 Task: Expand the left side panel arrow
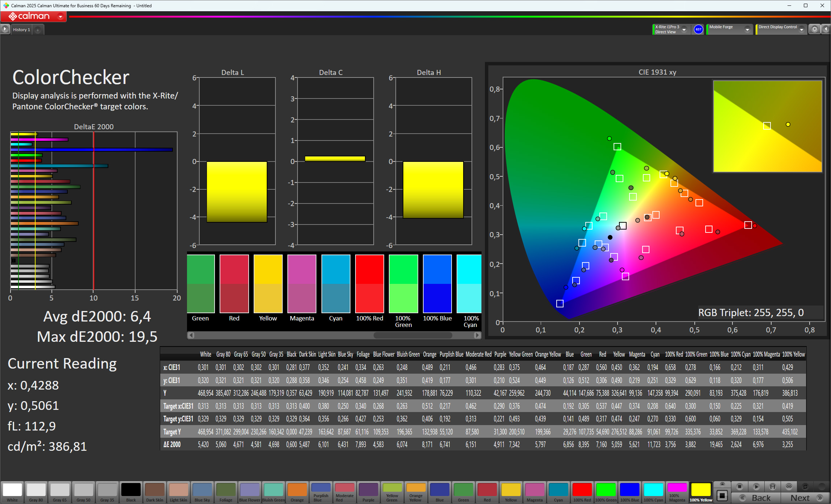tap(5, 29)
